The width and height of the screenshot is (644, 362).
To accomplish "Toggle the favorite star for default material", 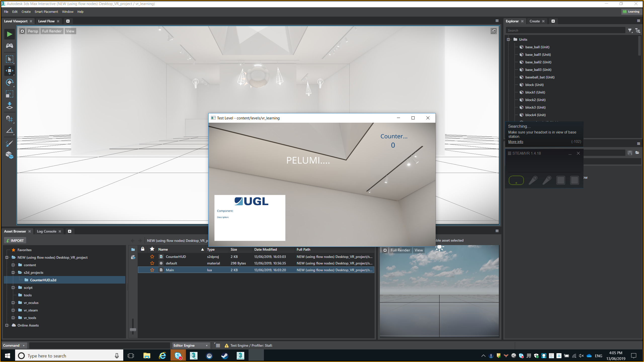I will (152, 263).
